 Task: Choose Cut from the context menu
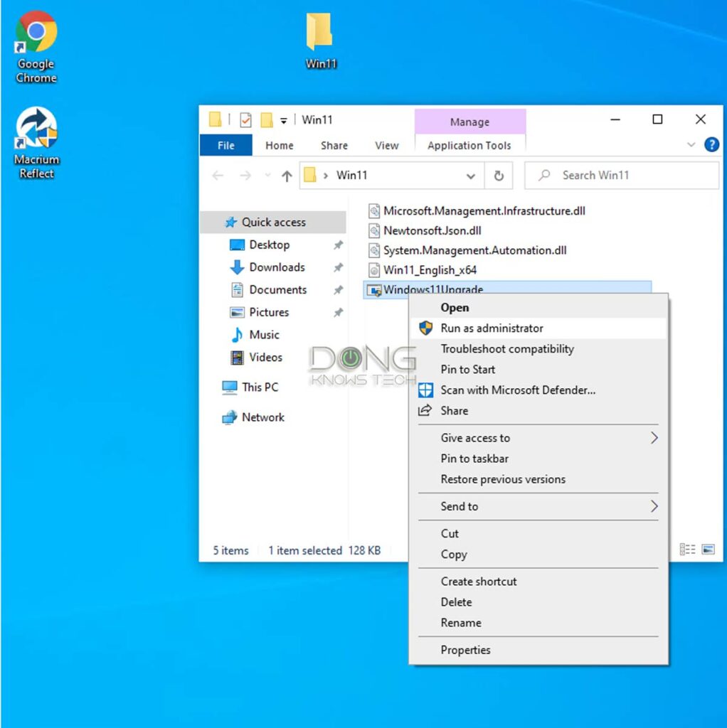tap(538, 533)
